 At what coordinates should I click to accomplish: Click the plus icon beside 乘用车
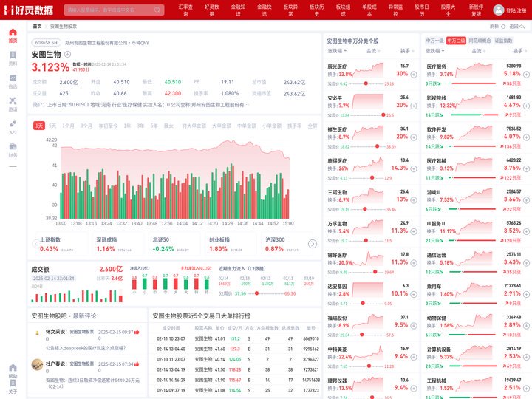click(526, 294)
